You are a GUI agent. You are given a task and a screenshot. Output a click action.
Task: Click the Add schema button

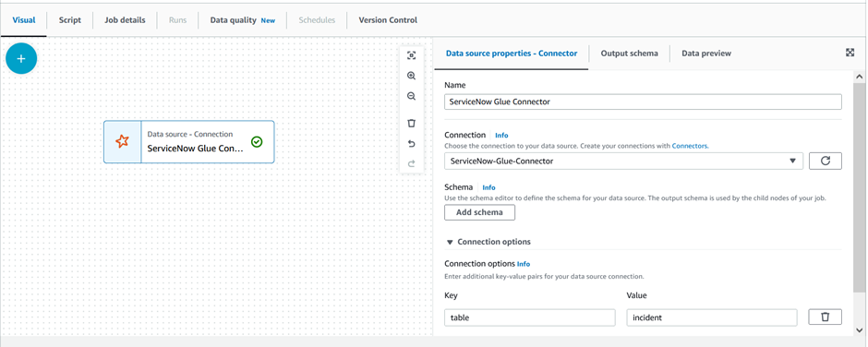click(x=479, y=212)
